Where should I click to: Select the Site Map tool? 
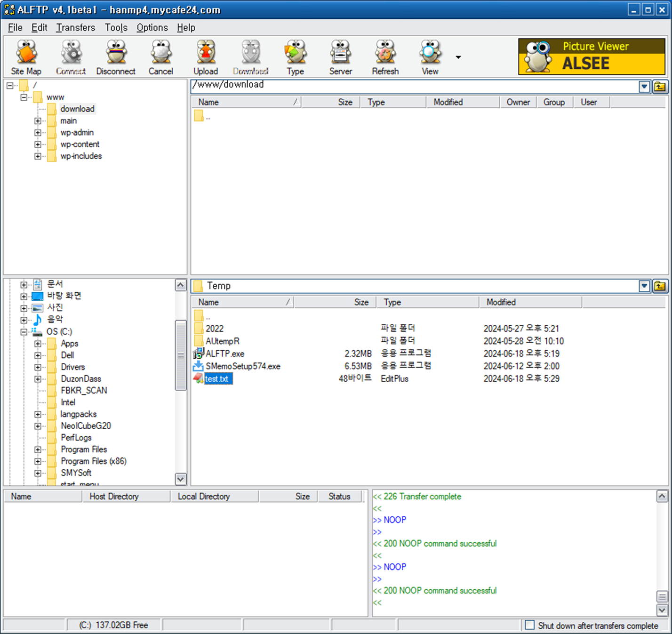(26, 56)
